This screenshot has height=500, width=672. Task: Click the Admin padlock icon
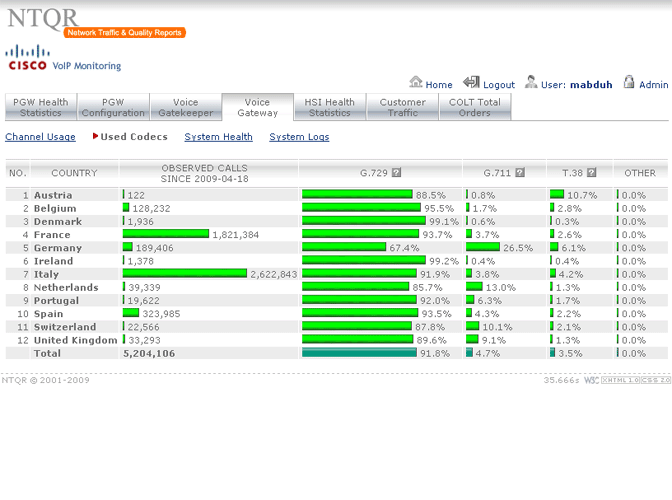(x=629, y=83)
